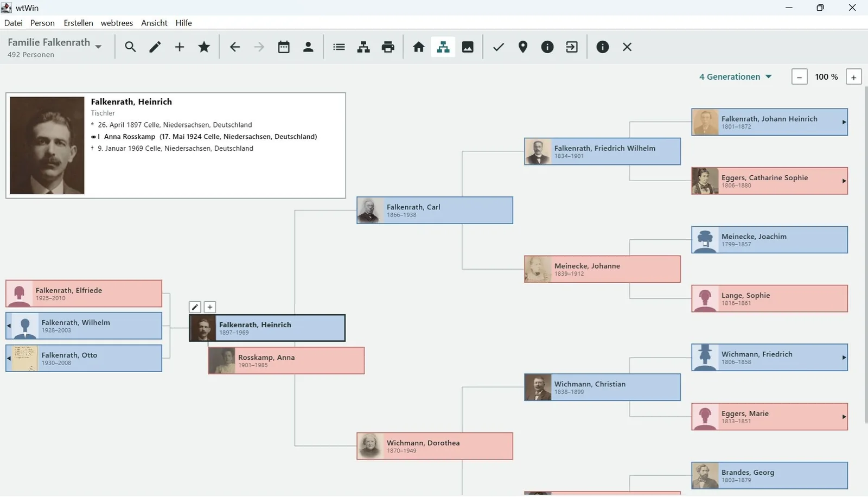Select Lange, Sophie person box

tap(769, 298)
